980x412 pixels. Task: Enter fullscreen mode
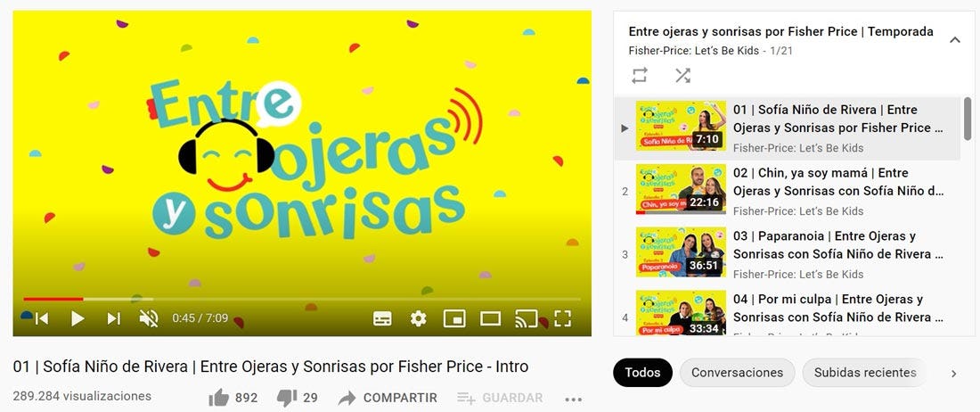(x=562, y=319)
